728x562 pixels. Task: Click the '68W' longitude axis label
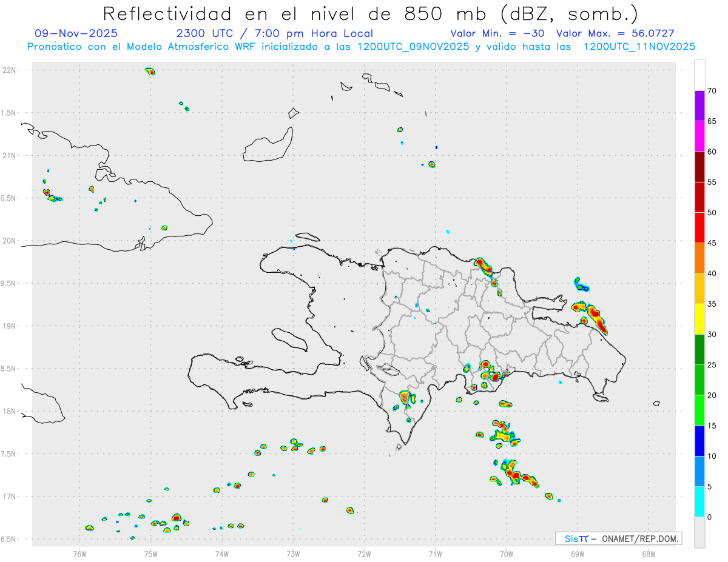tap(649, 553)
